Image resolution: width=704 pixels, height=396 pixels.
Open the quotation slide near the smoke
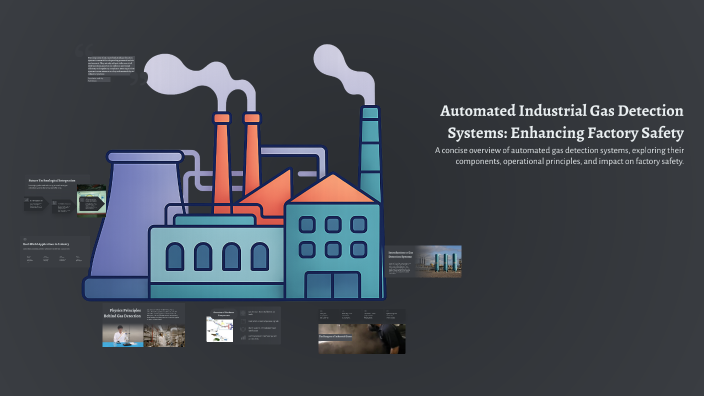click(111, 66)
